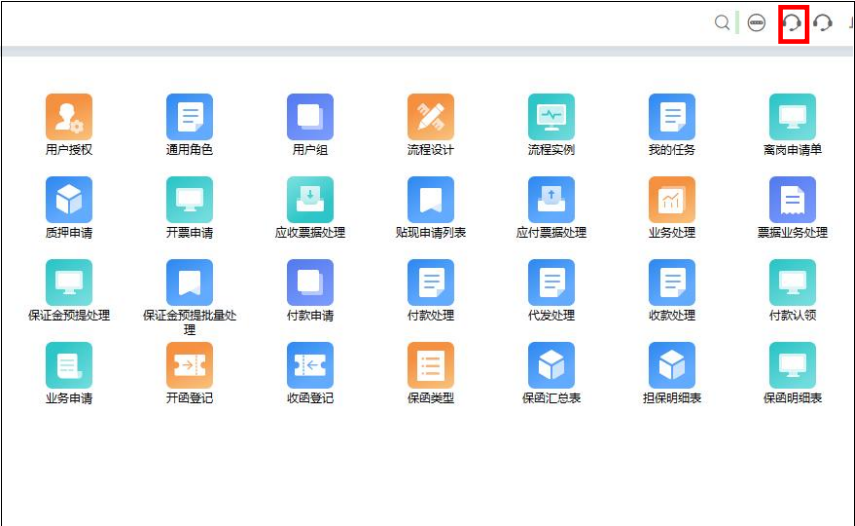Open the 流程实例 icon
This screenshot has height=526, width=855.
pos(551,117)
